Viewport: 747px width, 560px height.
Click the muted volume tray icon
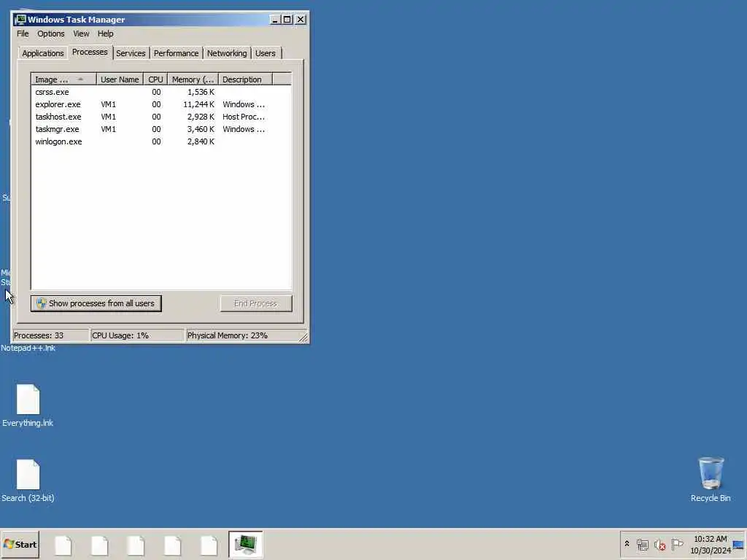(x=659, y=544)
